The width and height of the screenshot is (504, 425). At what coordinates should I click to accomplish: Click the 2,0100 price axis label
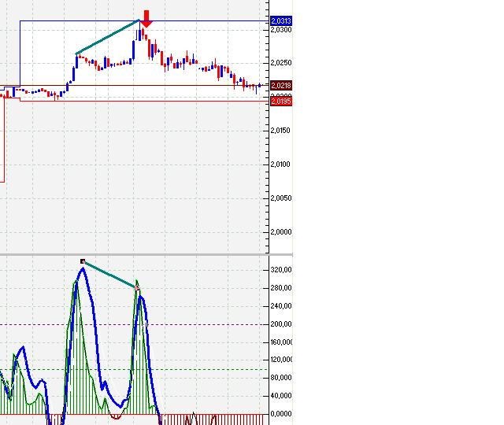pyautogui.click(x=280, y=164)
